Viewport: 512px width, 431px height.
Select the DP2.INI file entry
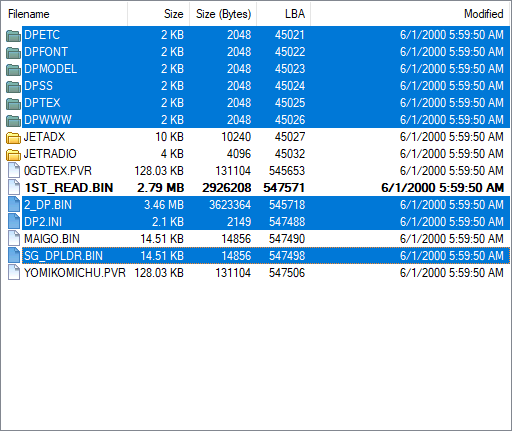pyautogui.click(x=266, y=222)
